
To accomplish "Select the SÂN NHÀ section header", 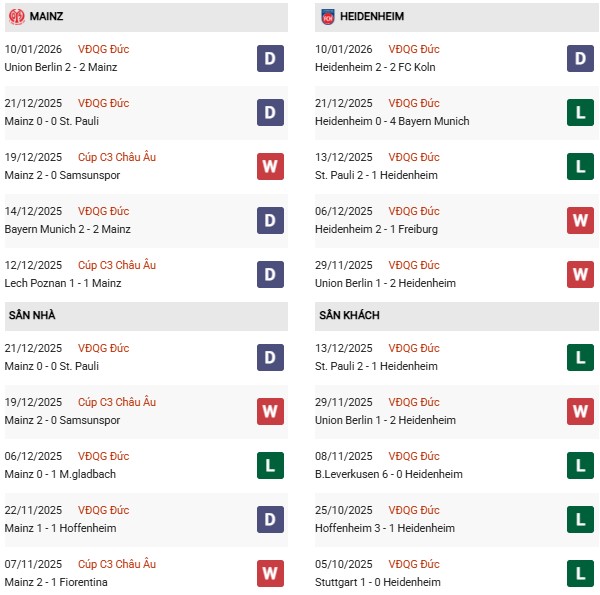I will (32, 315).
